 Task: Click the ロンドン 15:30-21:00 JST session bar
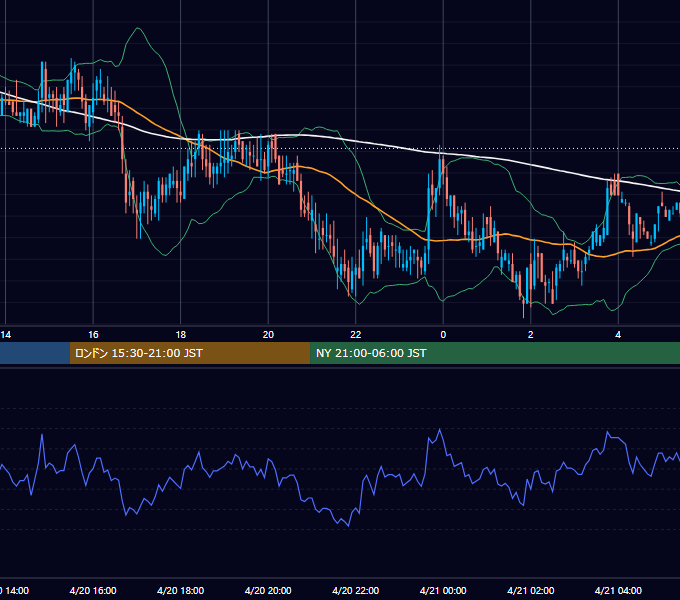point(190,353)
